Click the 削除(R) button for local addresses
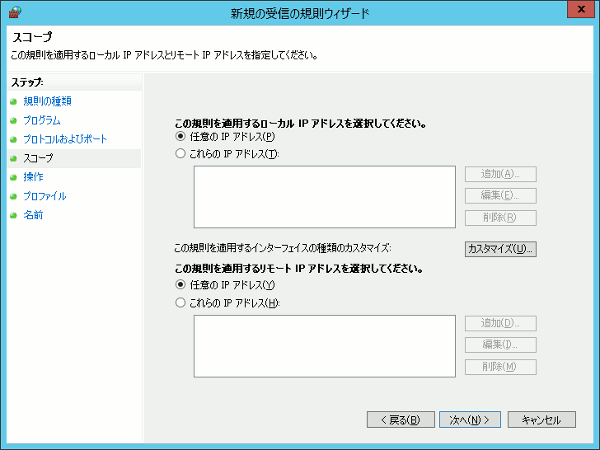The width and height of the screenshot is (600, 450). coord(501,218)
